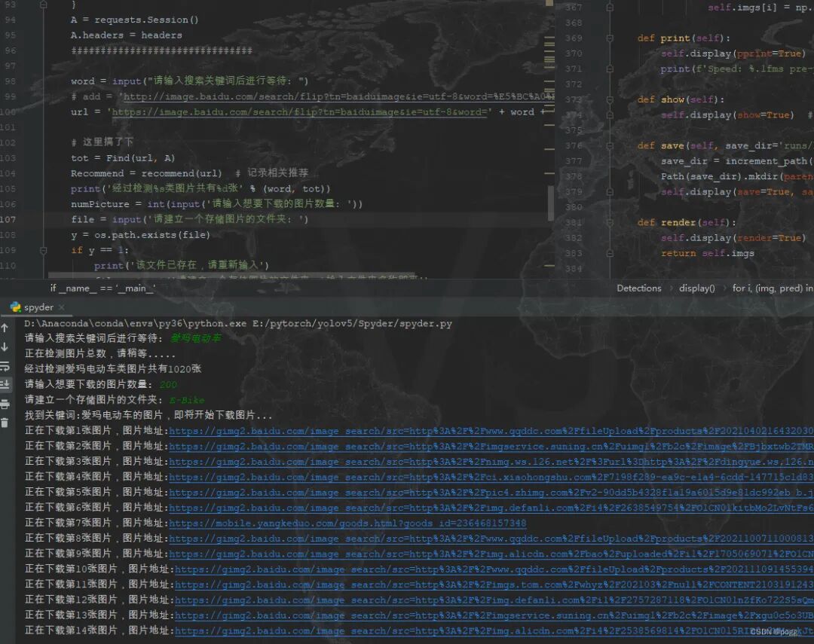Image resolution: width=814 pixels, height=644 pixels.
Task: Click the 'return self.imgs' line
Action: point(707,253)
